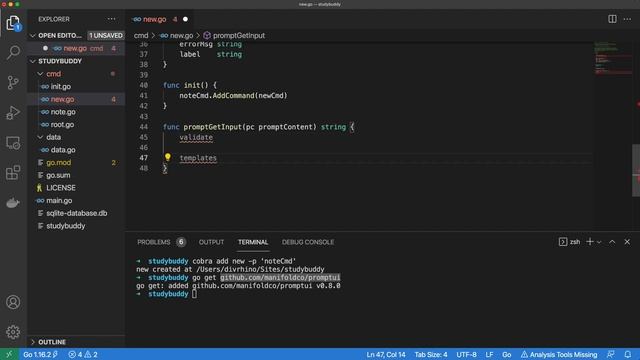Image resolution: width=640 pixels, height=360 pixels.
Task: Click the lightbulb code action icon
Action: click(x=167, y=157)
